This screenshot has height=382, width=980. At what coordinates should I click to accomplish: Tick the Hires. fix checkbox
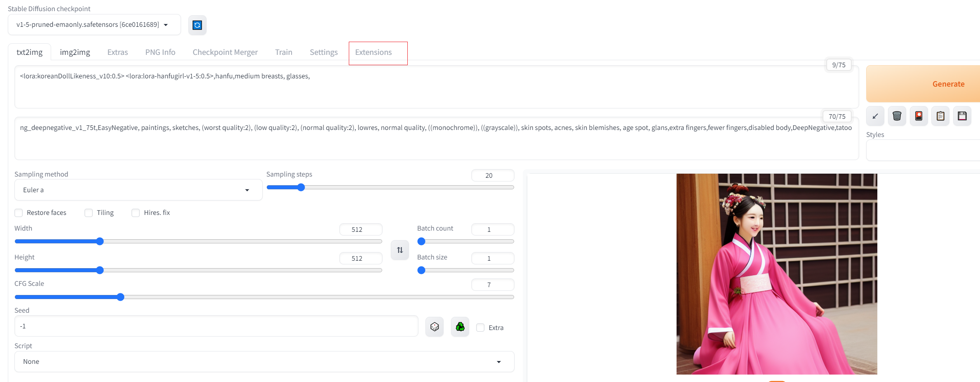tap(136, 213)
